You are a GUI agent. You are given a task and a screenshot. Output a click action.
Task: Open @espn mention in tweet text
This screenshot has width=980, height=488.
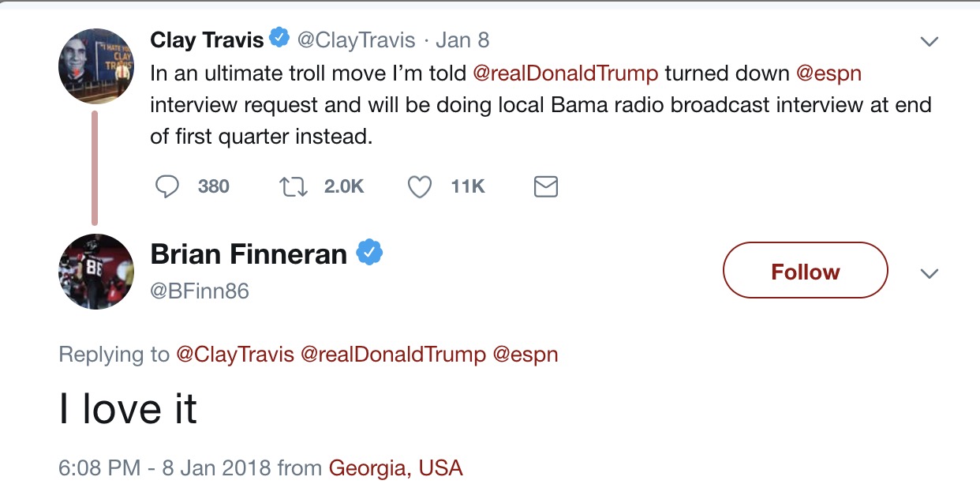point(829,74)
